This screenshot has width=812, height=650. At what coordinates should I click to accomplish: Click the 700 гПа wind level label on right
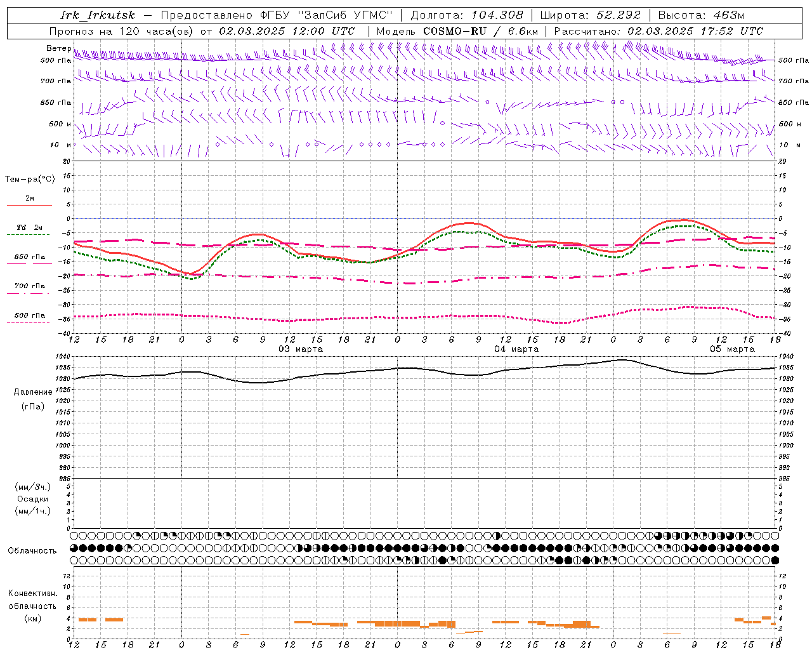(x=794, y=81)
